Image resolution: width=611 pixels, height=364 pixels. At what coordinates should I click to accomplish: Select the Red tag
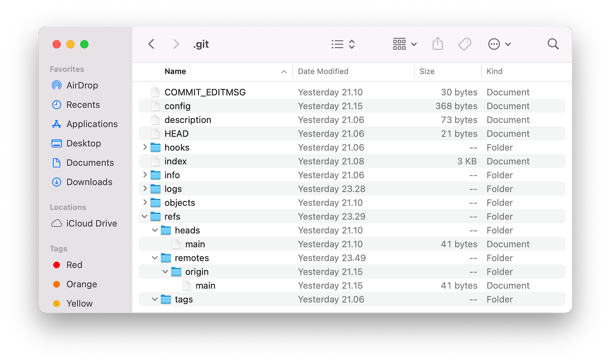(x=68, y=265)
